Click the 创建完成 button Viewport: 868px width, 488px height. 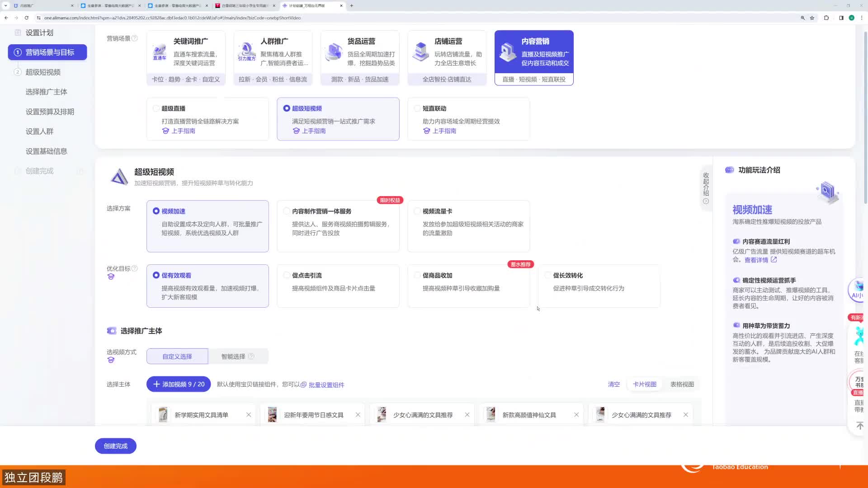[x=116, y=446]
